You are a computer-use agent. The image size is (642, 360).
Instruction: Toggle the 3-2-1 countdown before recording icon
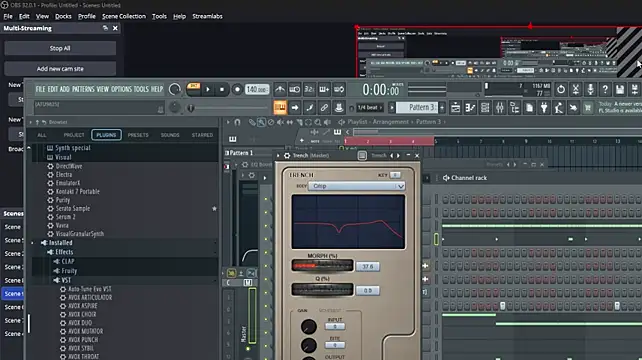coord(310,89)
